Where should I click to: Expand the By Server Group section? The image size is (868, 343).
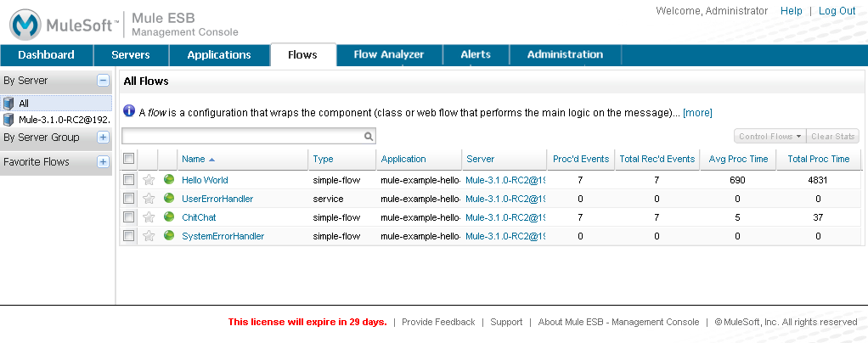(x=103, y=138)
